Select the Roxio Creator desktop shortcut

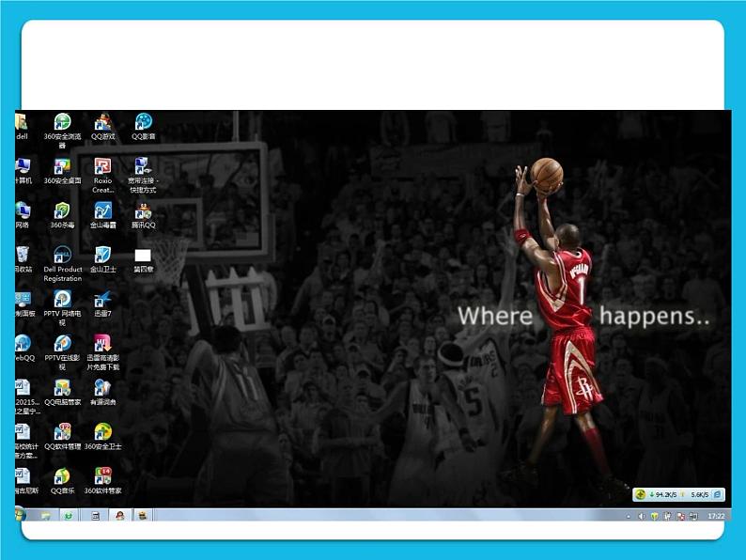(x=103, y=167)
